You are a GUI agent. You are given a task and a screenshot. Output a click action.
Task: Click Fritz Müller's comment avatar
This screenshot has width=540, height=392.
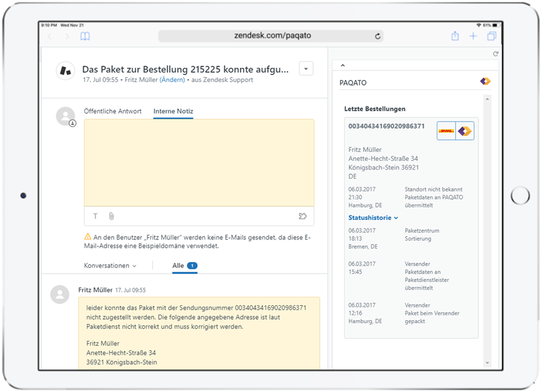pyautogui.click(x=60, y=294)
